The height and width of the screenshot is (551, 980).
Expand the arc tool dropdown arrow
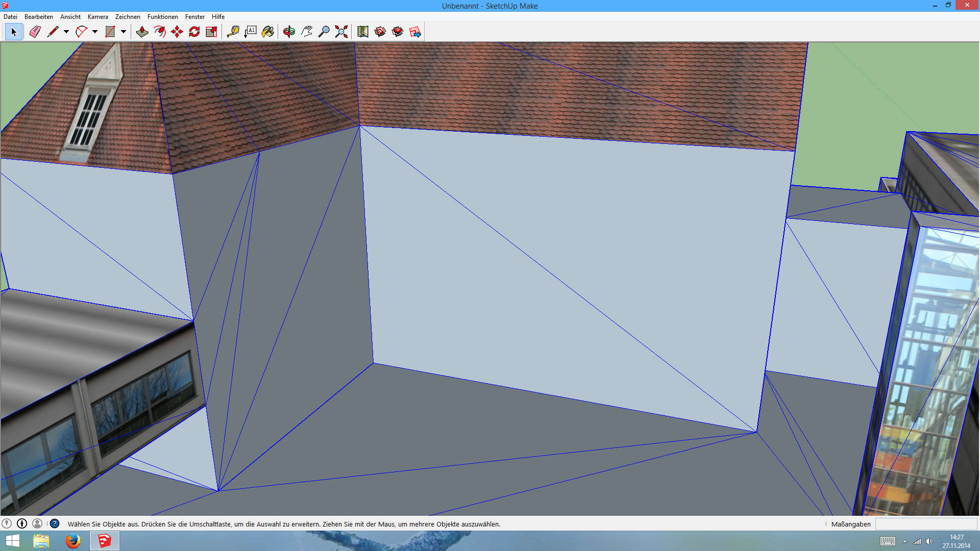[x=95, y=32]
